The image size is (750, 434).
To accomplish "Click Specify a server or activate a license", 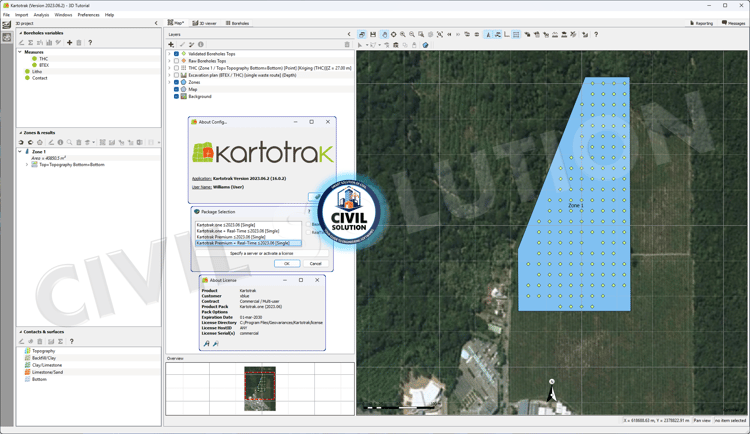I will click(x=261, y=253).
